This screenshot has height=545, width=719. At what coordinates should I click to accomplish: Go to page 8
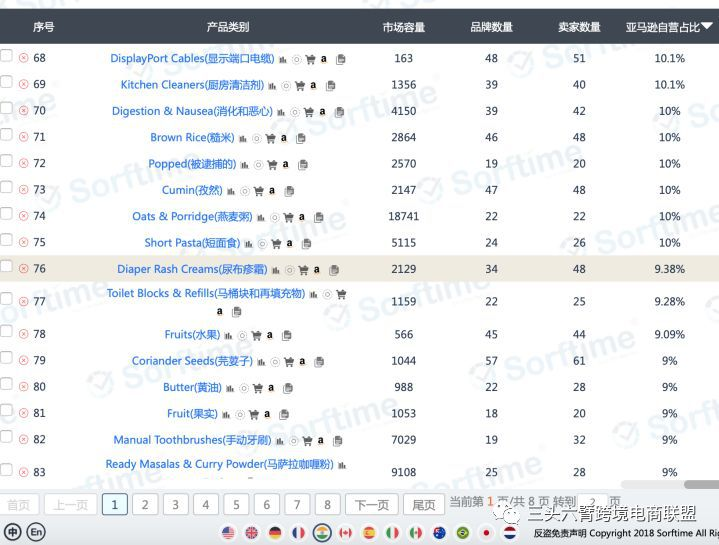327,505
